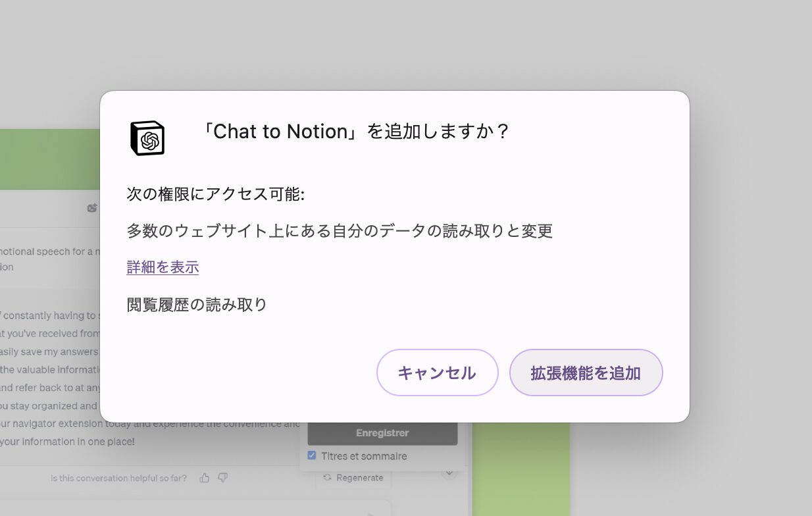The height and width of the screenshot is (516, 812).
Task: Click the scroll-to-bottom chevron
Action: (449, 472)
